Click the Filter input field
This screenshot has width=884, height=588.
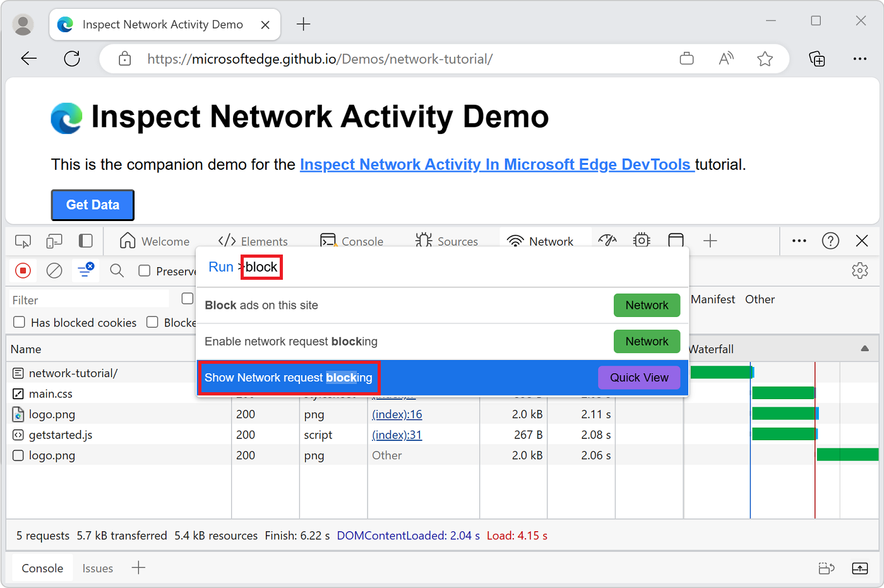[88, 299]
